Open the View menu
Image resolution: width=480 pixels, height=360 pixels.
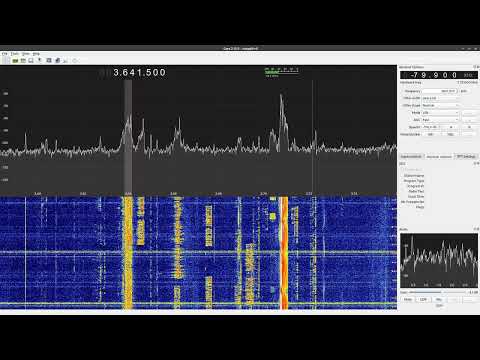[x=26, y=54]
